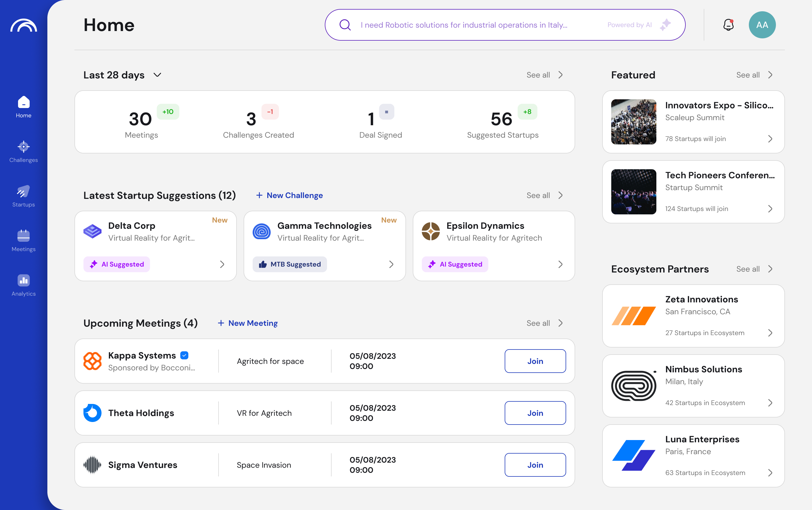Open Innovators Expo event chevron

[770, 139]
